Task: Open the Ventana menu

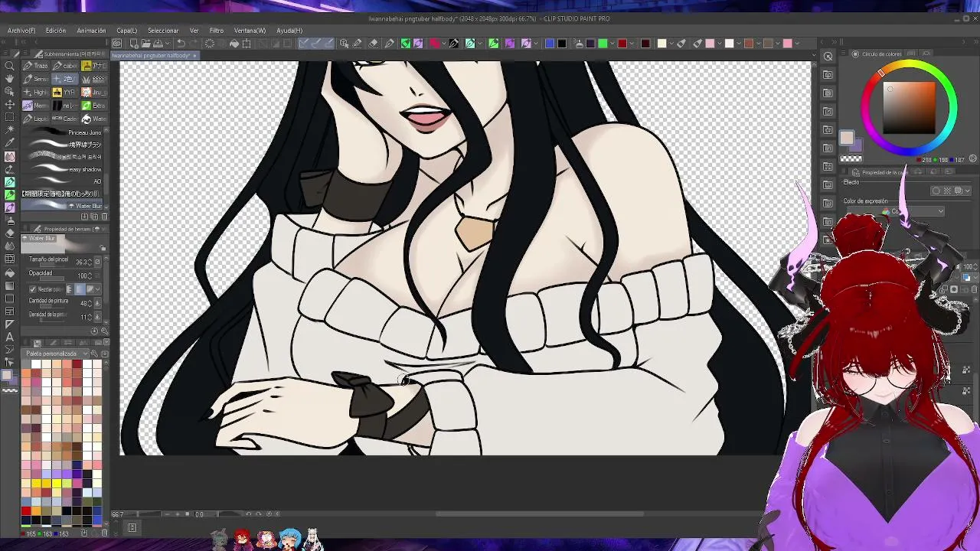Action: pos(250,31)
